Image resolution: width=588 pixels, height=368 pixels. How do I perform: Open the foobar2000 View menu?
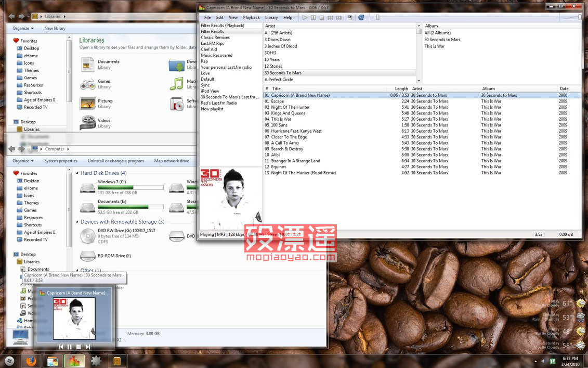pyautogui.click(x=233, y=18)
